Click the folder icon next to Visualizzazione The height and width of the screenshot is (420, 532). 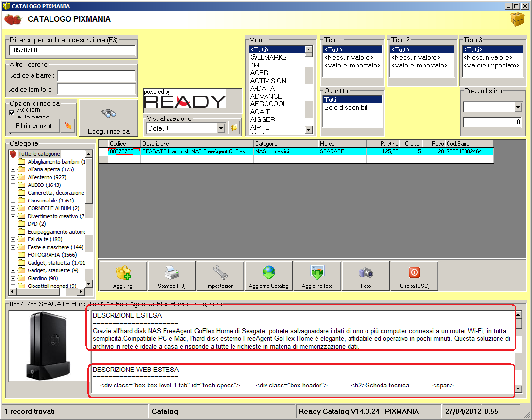pyautogui.click(x=234, y=128)
